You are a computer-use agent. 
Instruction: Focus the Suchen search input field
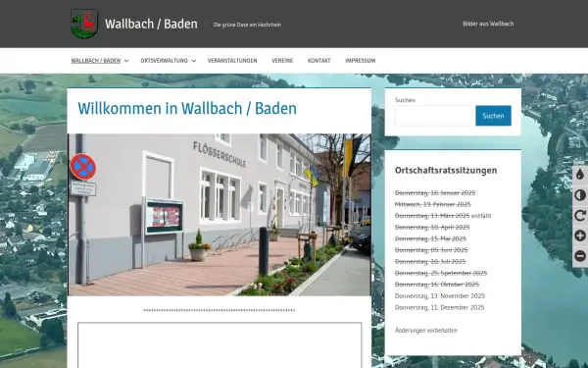tap(433, 116)
